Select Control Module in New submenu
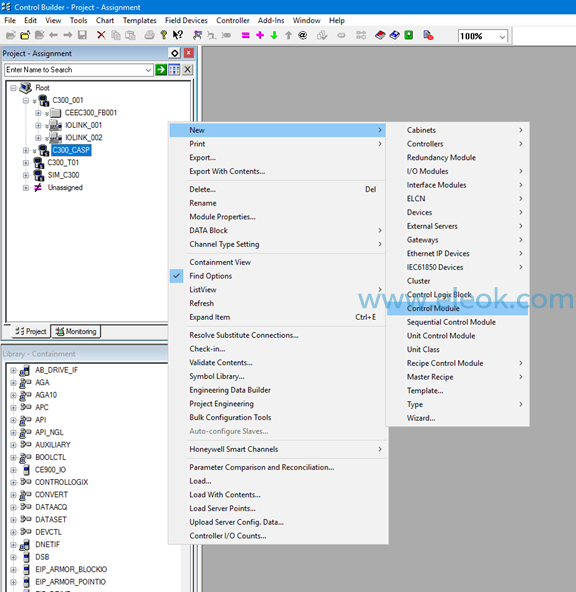 pyautogui.click(x=457, y=308)
